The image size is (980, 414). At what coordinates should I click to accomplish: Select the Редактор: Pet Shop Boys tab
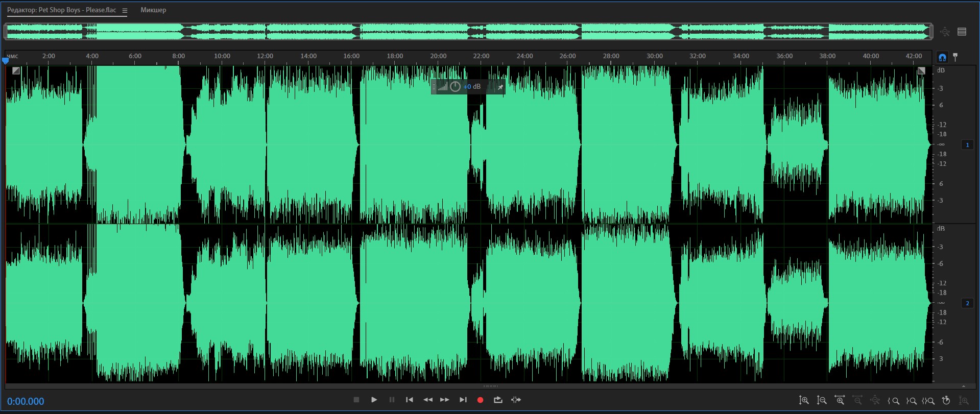tap(61, 10)
